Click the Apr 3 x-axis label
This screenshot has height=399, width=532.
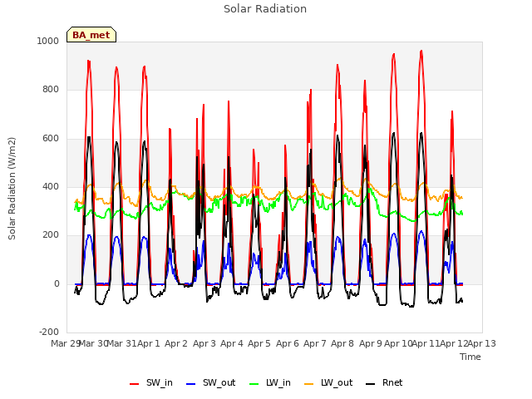204,343
